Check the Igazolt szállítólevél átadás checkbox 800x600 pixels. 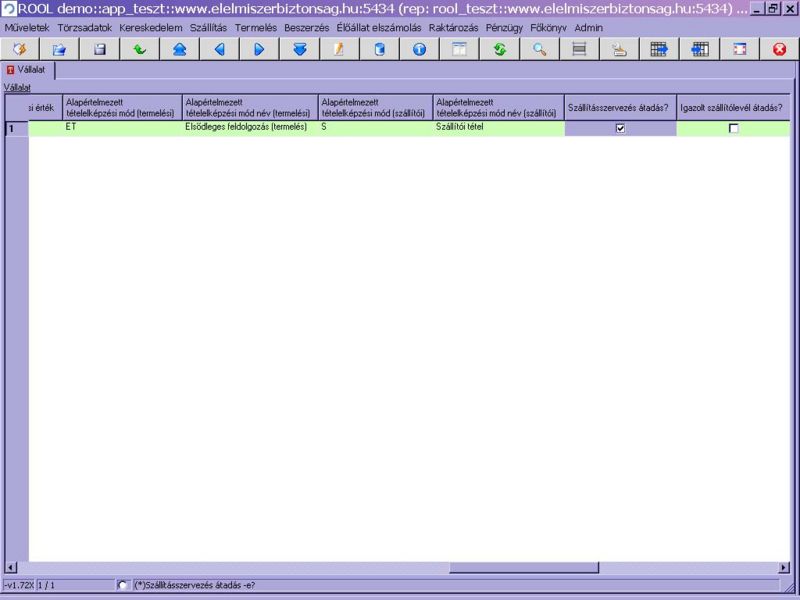[733, 128]
